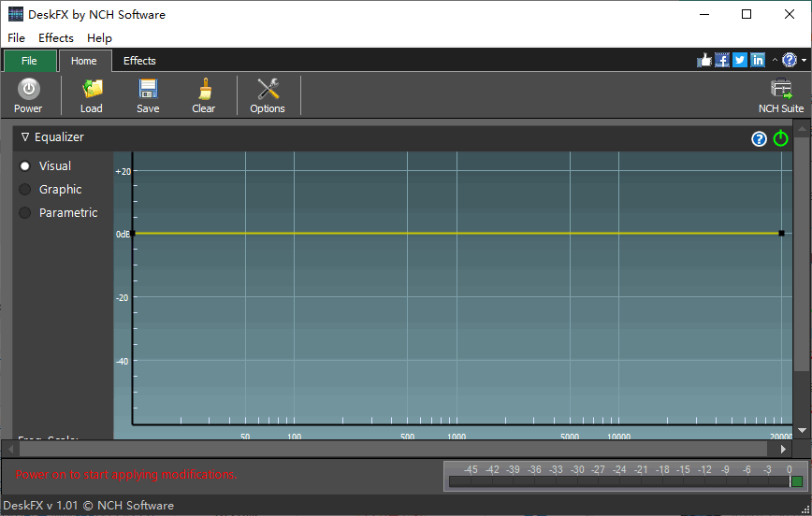Viewport: 812px width, 516px height.
Task: Select the Visual equalizer mode
Action: 25,166
